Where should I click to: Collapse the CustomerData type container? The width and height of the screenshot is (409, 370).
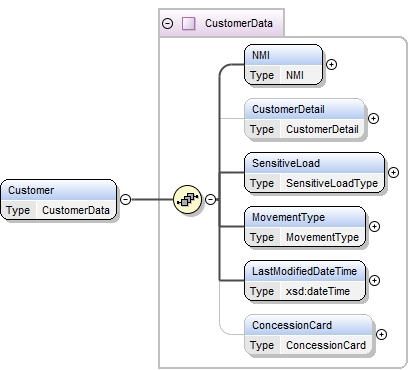point(168,24)
